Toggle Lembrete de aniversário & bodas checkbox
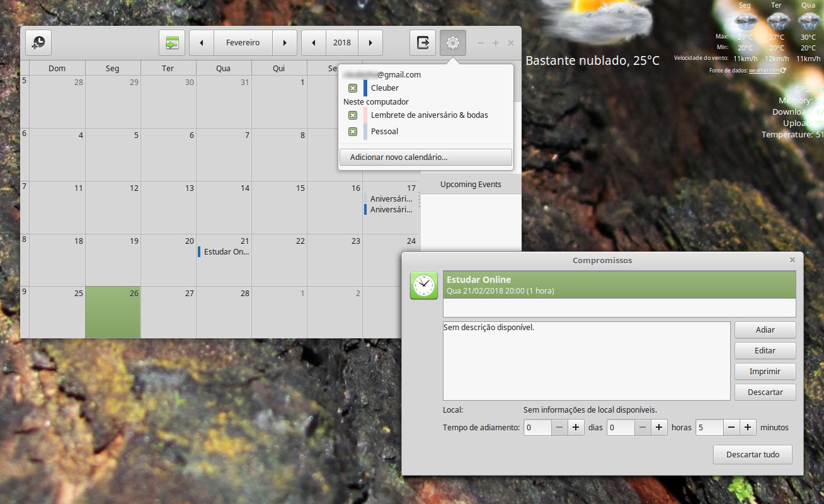 [x=353, y=115]
